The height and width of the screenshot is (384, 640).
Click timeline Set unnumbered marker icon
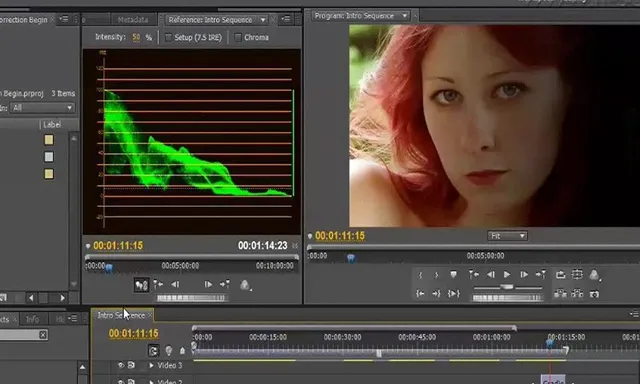click(x=182, y=351)
